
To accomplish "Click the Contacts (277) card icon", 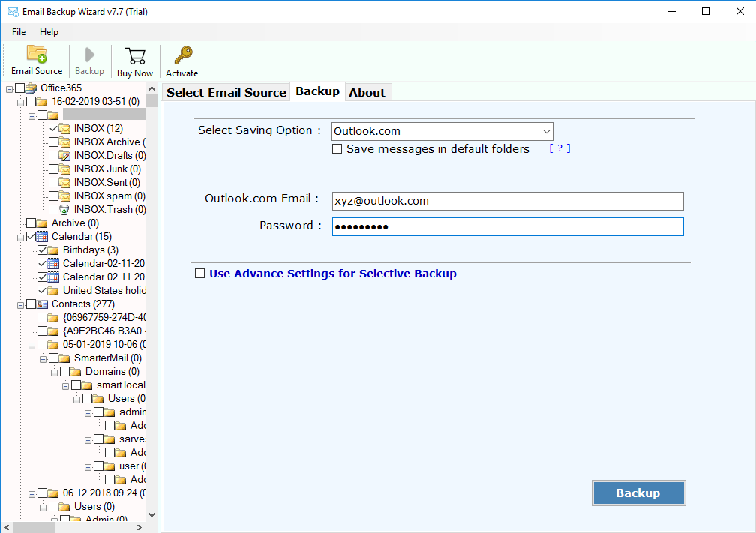I will (x=43, y=304).
